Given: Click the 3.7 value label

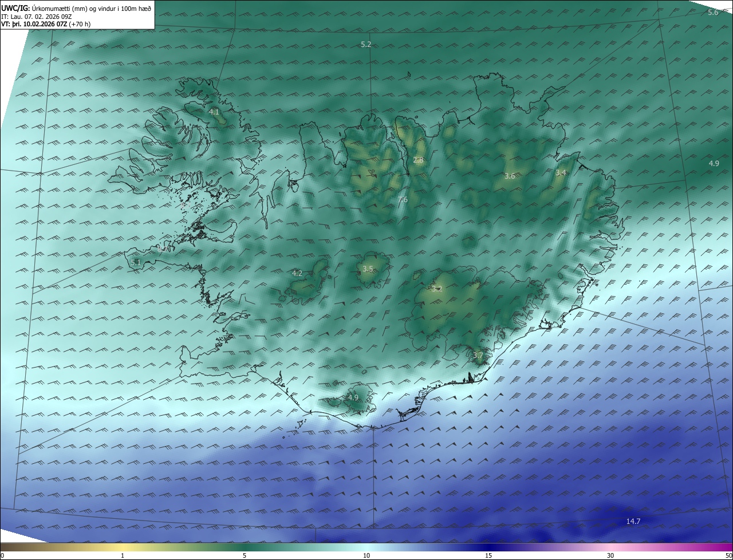Looking at the screenshot, I should tap(479, 355).
